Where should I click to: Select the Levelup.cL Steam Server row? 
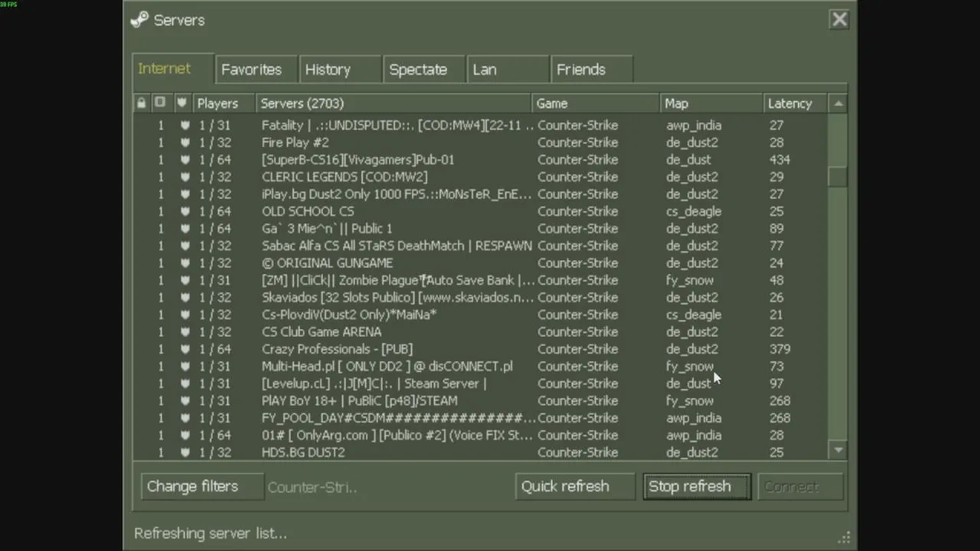click(481, 383)
